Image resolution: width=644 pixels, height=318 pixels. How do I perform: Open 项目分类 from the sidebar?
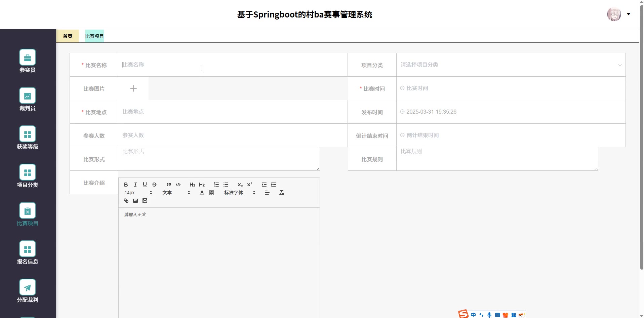coord(28,176)
